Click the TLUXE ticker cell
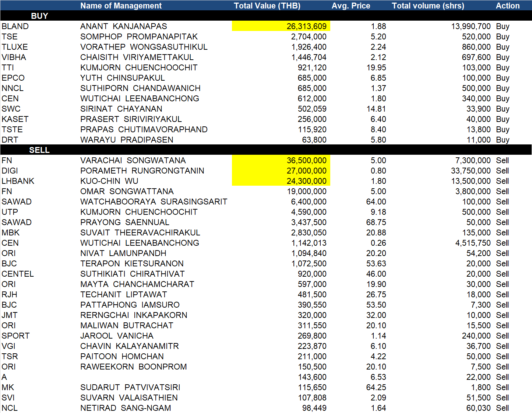 [15, 47]
